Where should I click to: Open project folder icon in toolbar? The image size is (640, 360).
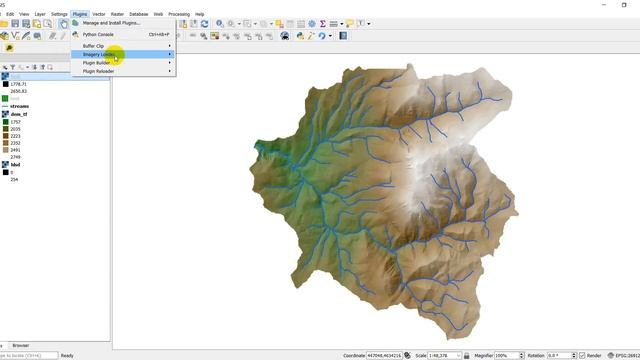[4, 24]
